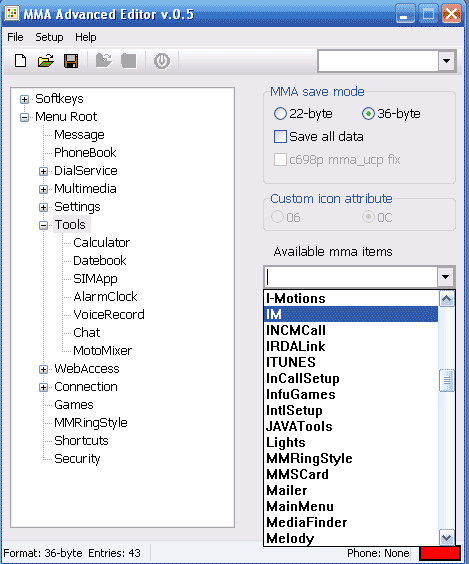Enable the Save all data checkbox

click(280, 137)
